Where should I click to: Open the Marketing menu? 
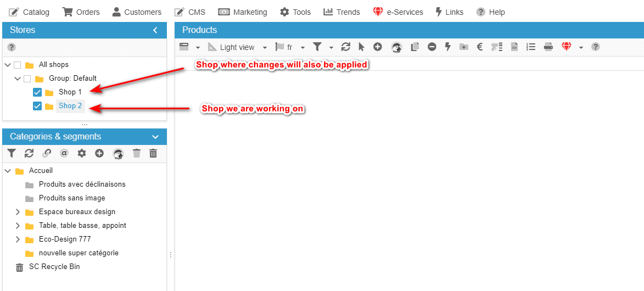point(242,12)
